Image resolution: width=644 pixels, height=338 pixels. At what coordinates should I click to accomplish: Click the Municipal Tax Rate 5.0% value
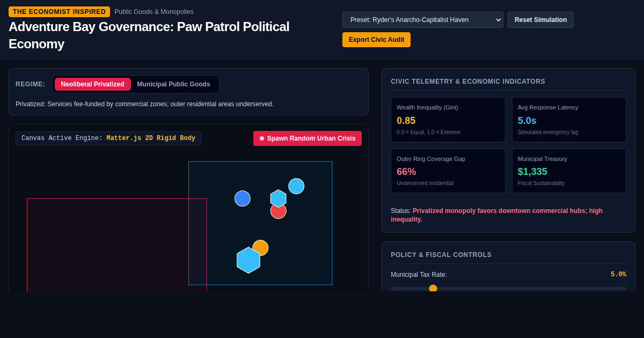(618, 275)
